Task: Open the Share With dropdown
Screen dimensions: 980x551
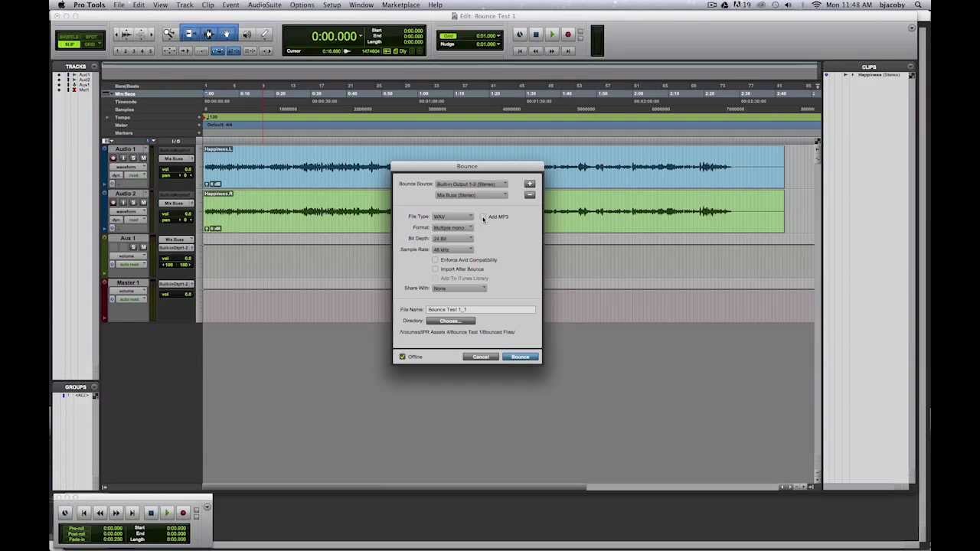Action: pyautogui.click(x=459, y=289)
